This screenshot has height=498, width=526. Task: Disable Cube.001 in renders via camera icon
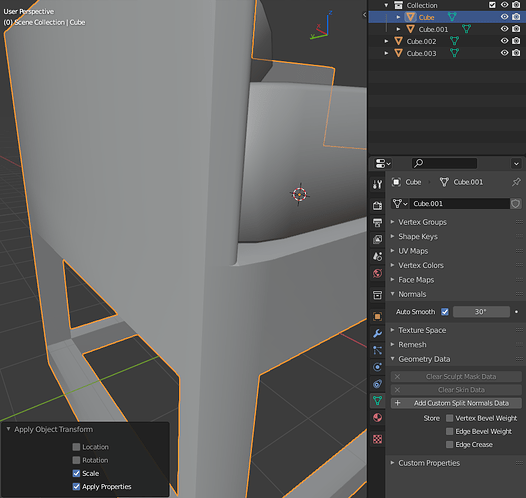[x=516, y=29]
